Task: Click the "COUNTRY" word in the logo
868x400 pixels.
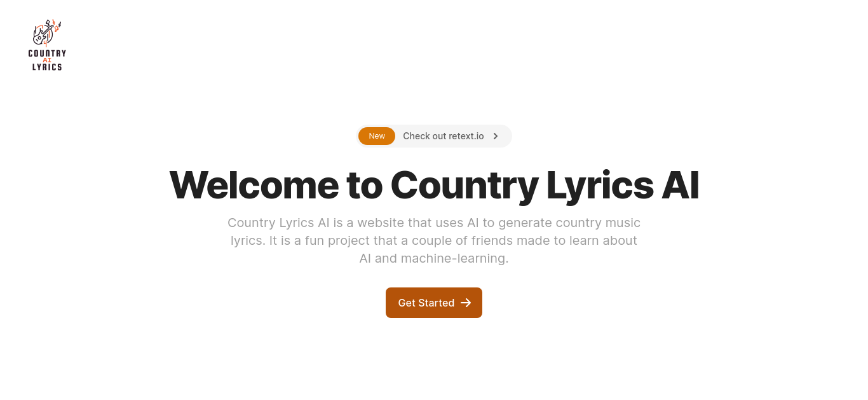Action: (47, 53)
